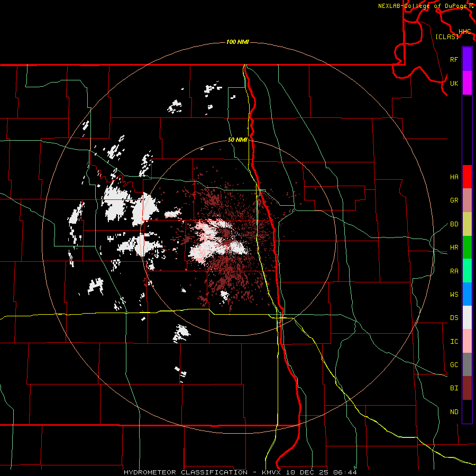Click the RF legend label
This screenshot has width=476, height=476.
click(454, 59)
